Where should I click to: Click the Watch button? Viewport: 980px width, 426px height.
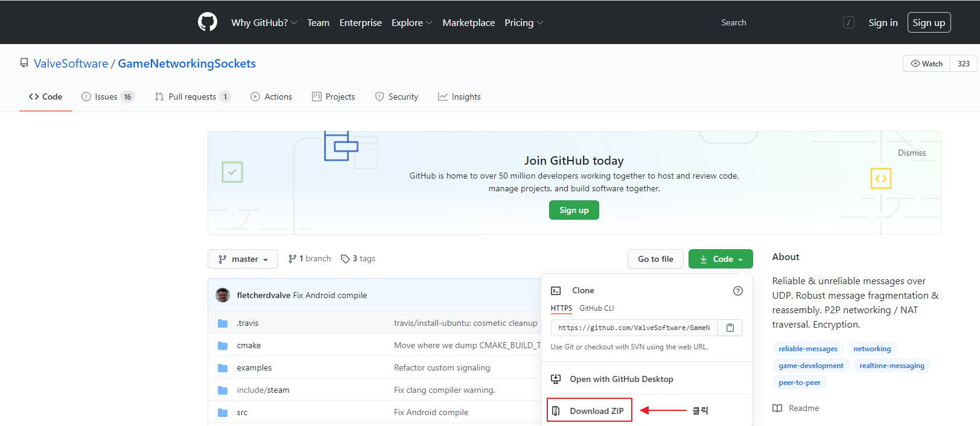tap(926, 63)
